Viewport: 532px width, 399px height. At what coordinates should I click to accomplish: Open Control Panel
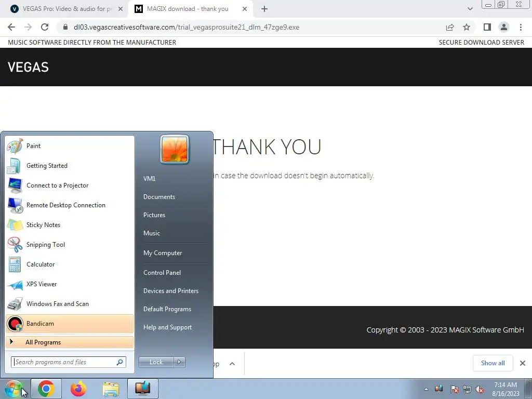[162, 272]
